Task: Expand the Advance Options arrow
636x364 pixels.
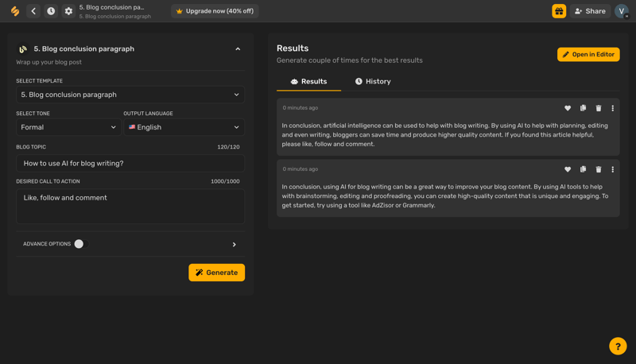Action: pos(234,245)
